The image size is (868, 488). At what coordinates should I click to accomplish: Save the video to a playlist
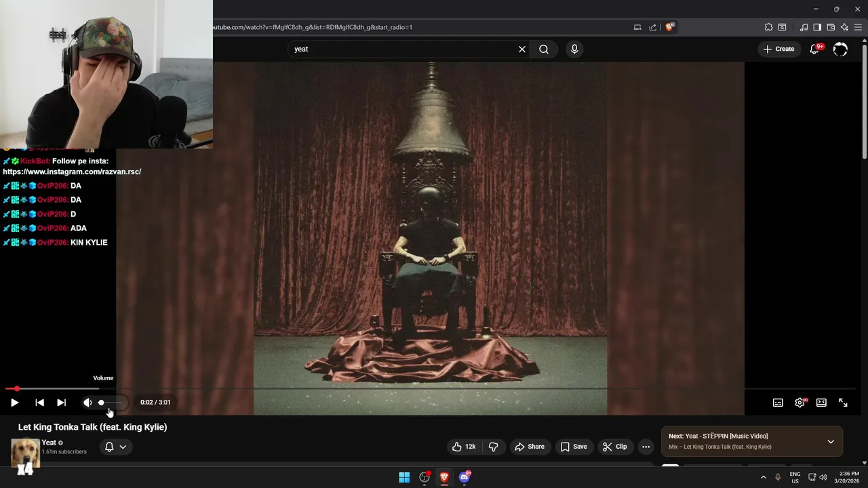click(574, 447)
